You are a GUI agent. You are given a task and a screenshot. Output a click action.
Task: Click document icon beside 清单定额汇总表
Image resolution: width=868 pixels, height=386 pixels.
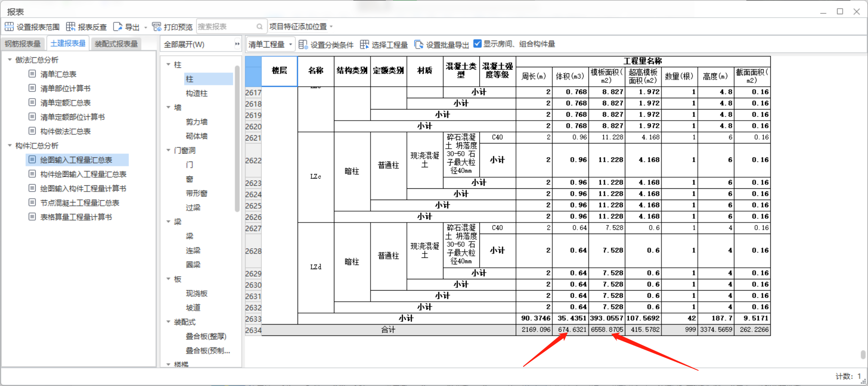(x=32, y=102)
